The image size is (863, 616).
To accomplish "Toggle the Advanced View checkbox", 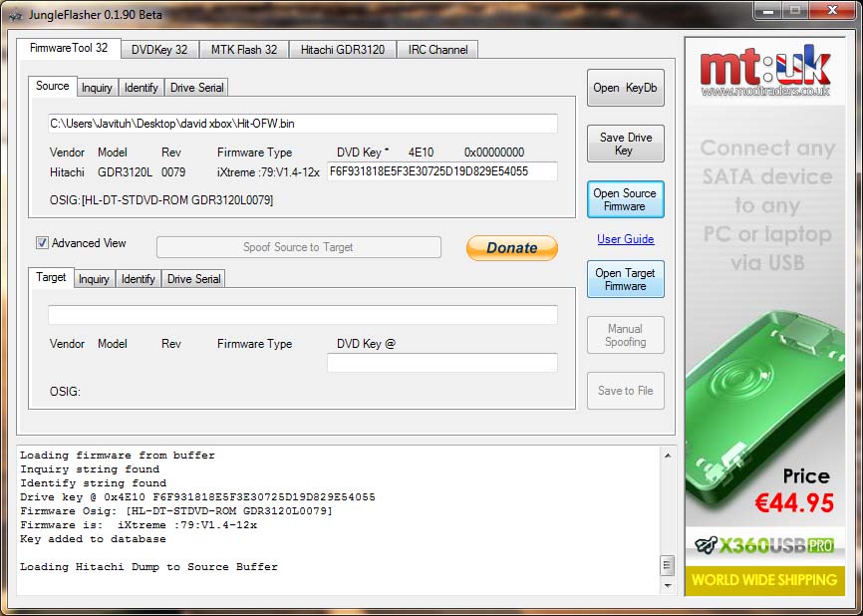I will pyautogui.click(x=42, y=243).
